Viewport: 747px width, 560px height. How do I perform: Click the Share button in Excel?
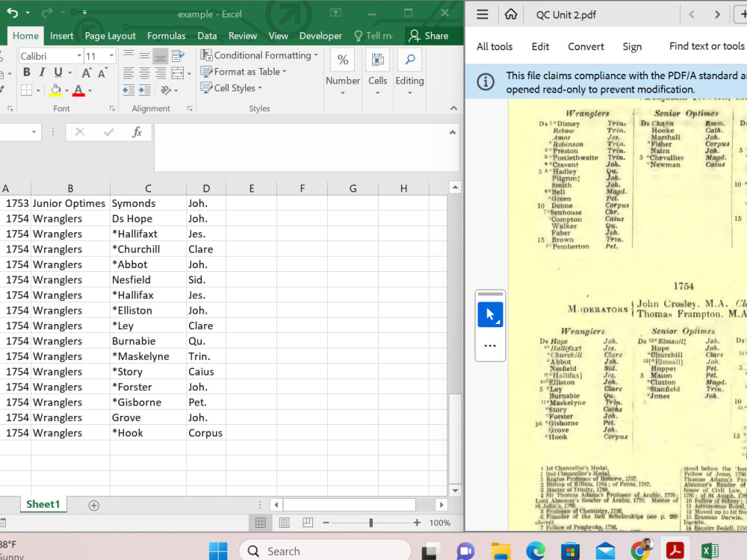pos(429,36)
